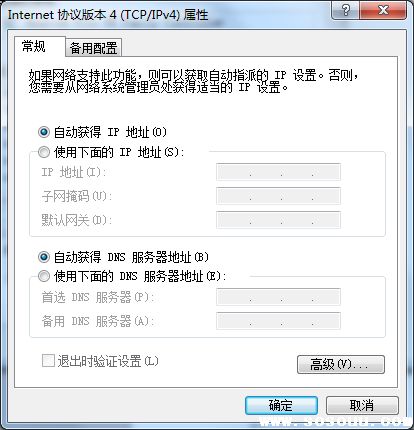Click the help question mark button
414x430 pixels.
click(346, 10)
